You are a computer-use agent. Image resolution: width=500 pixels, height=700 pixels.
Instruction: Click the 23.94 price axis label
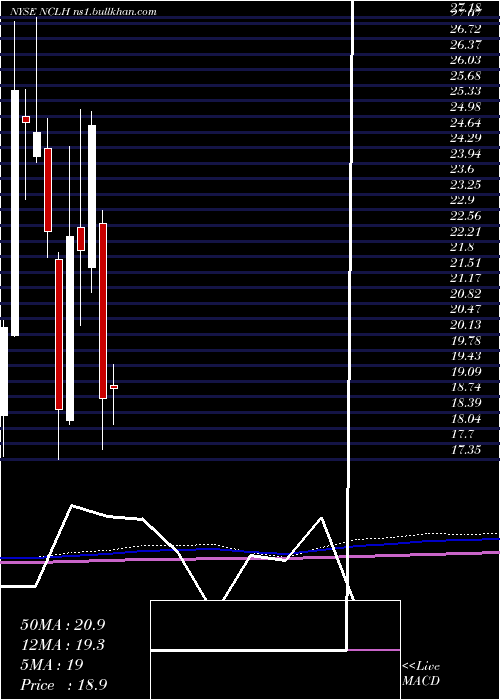click(466, 154)
